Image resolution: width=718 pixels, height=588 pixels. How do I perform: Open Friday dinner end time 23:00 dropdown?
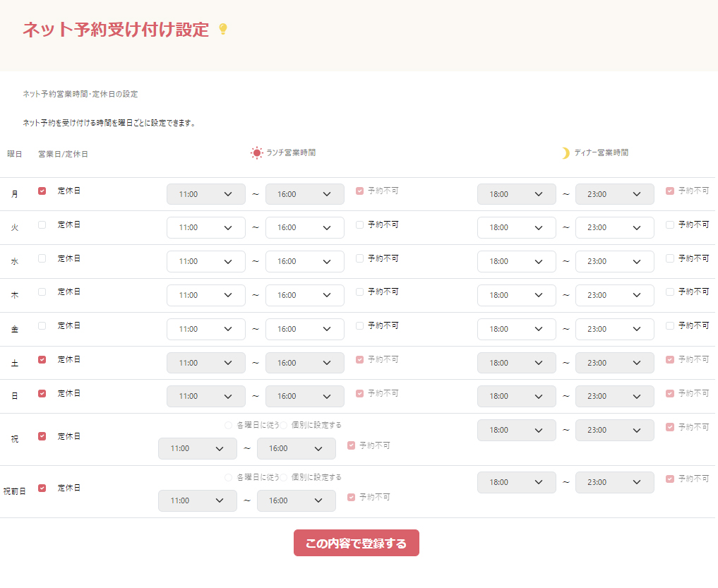[614, 329]
